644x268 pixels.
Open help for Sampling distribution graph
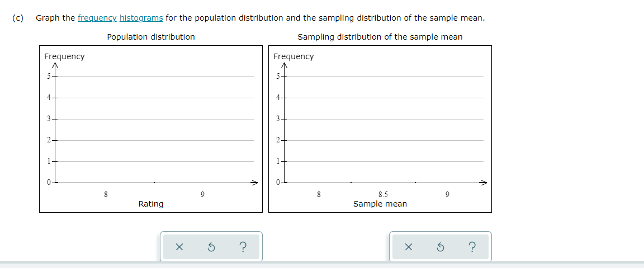click(x=472, y=247)
